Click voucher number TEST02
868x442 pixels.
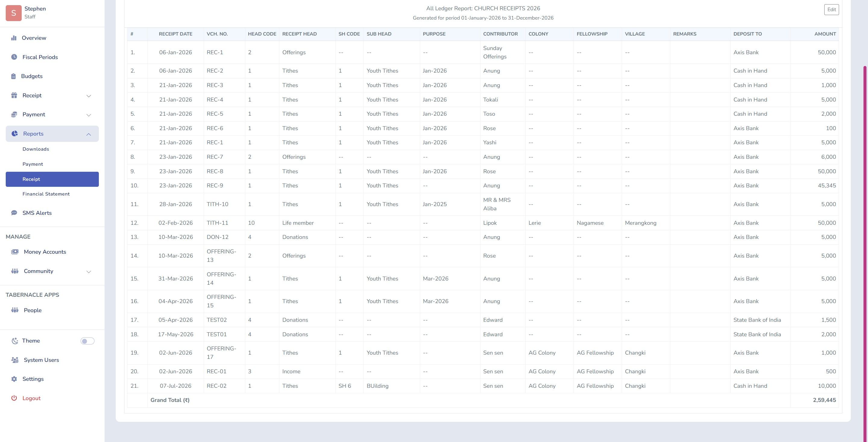pos(217,320)
